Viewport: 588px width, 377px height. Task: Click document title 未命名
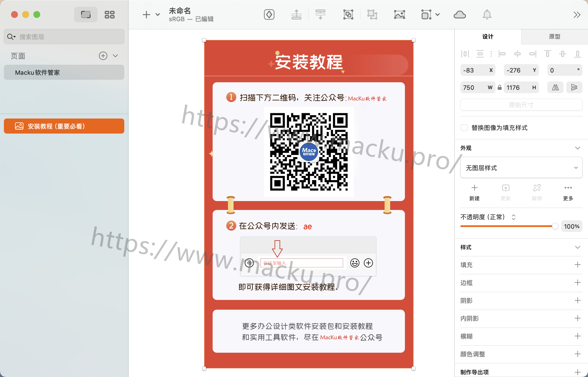pyautogui.click(x=180, y=11)
